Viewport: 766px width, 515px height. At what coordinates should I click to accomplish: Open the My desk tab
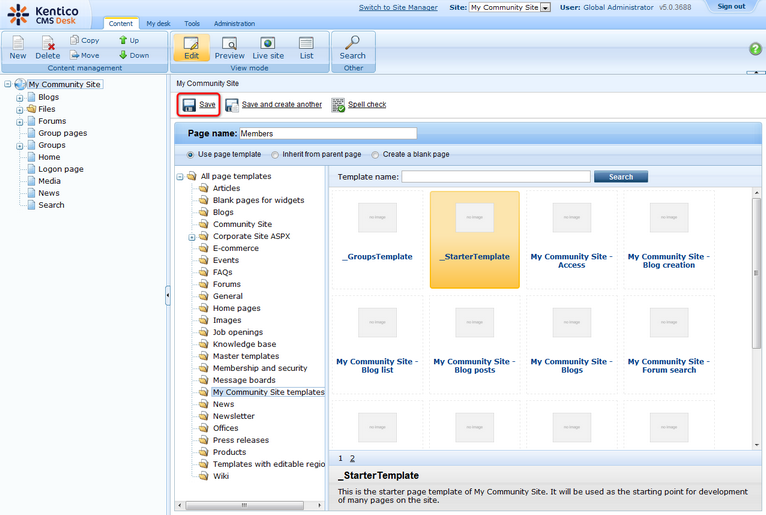pyautogui.click(x=158, y=23)
